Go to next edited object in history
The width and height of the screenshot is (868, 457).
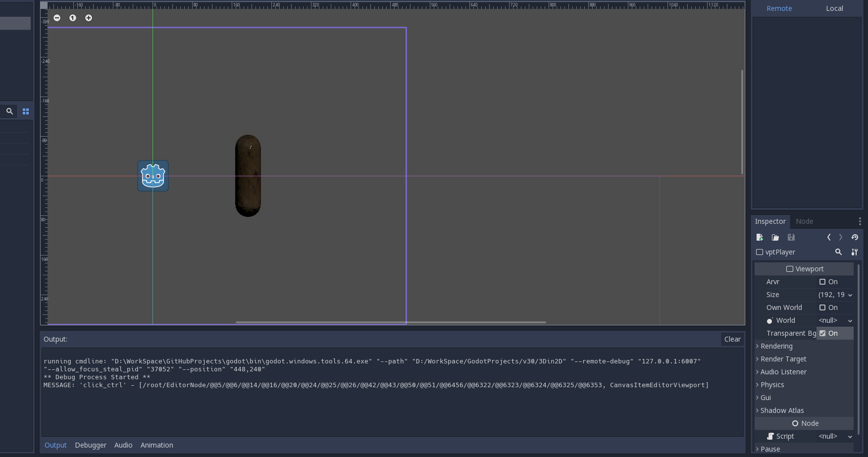point(840,238)
